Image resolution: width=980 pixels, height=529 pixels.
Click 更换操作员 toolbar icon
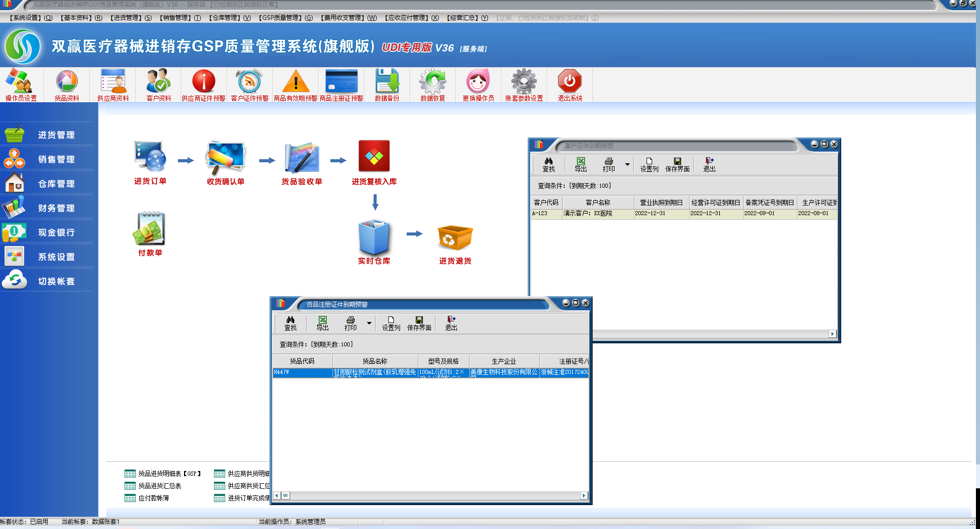pos(478,85)
